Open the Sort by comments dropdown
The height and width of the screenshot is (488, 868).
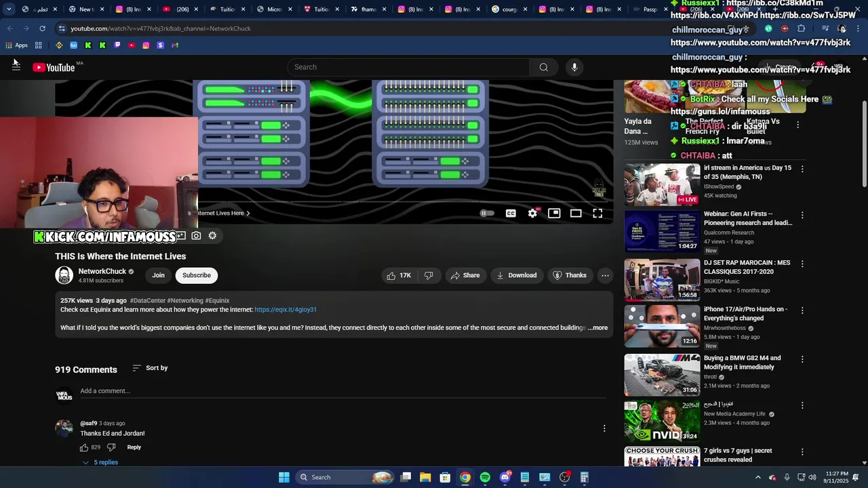[x=150, y=368]
